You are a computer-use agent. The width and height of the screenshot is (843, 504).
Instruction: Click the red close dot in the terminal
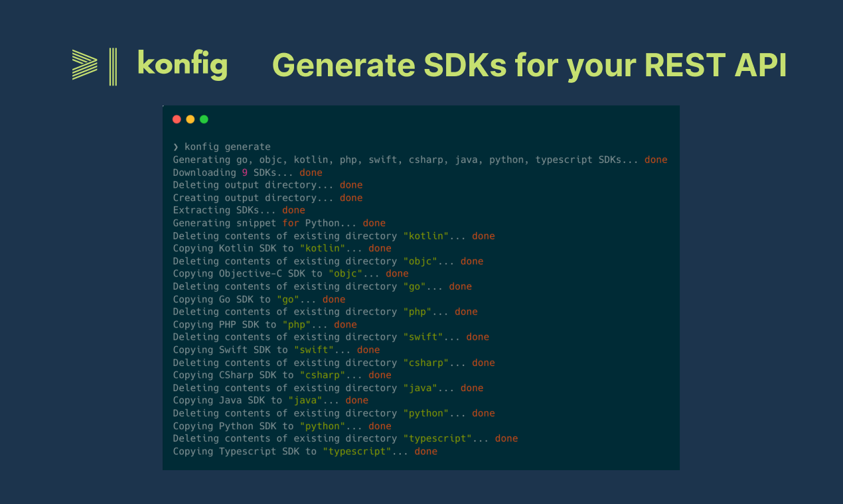pos(177,119)
